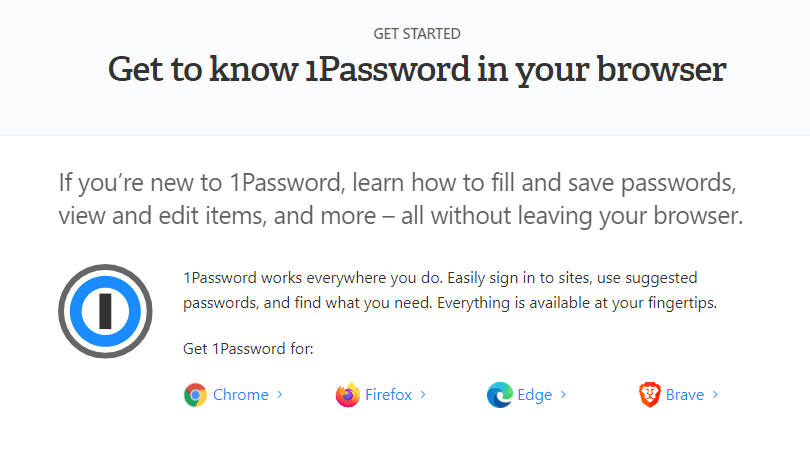810x454 pixels.
Task: Click the chevron arrow after Chrome
Action: (280, 395)
